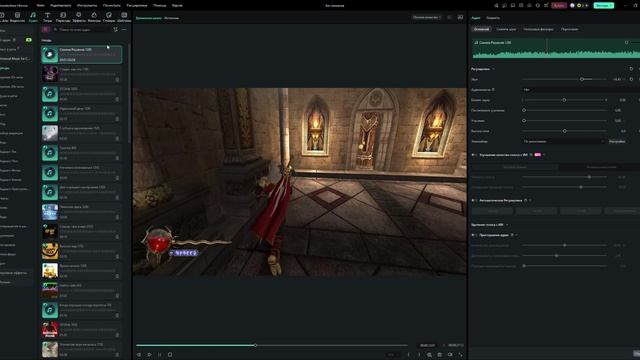Open the Transitions (Переходы) library
Viewport: 640px width, 360px height.
click(63, 15)
